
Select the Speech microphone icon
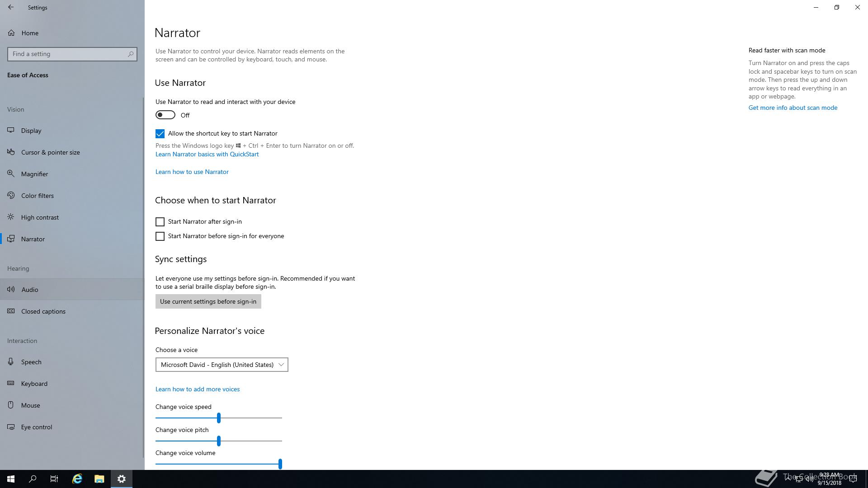coord(11,361)
